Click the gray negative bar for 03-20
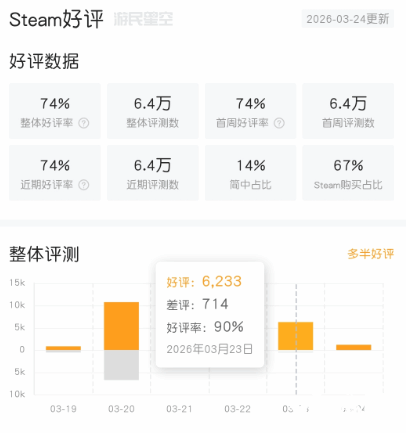This screenshot has height=433, width=406. pos(121,365)
